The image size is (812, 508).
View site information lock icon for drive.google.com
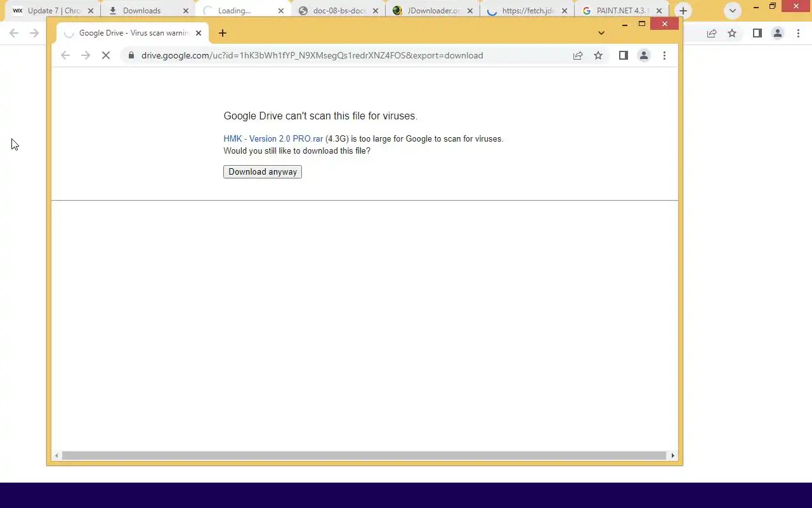coord(131,55)
